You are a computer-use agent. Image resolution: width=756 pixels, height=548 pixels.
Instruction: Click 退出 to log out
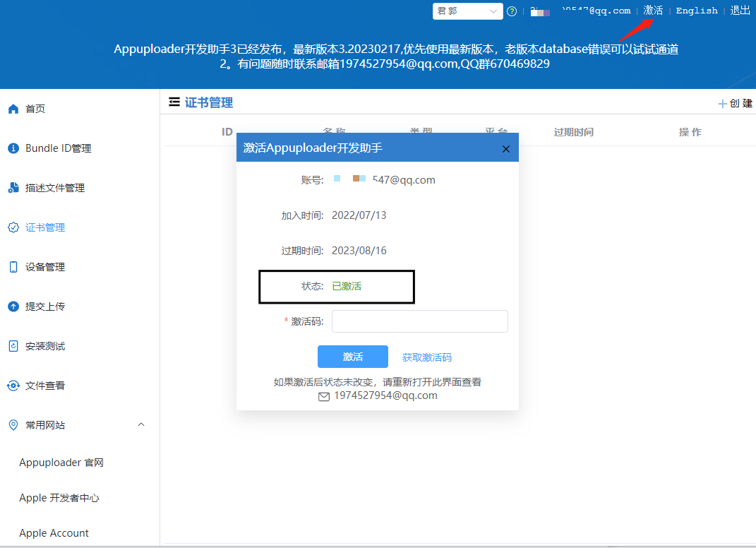click(x=740, y=11)
